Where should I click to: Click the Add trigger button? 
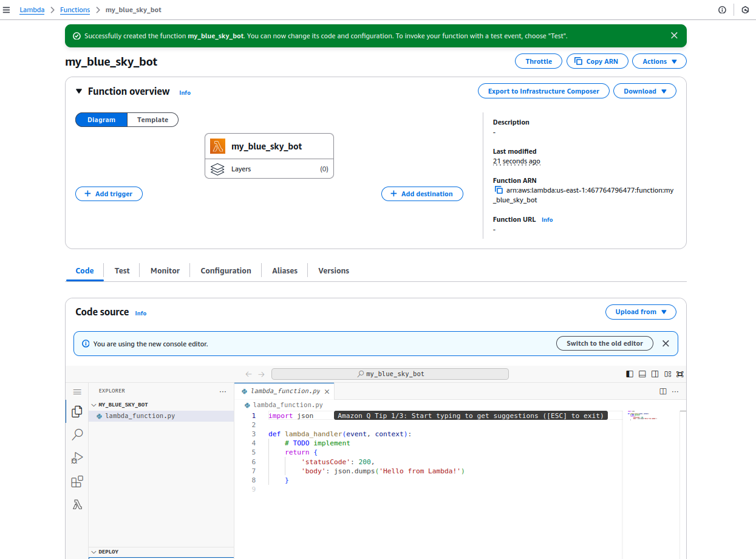tap(109, 194)
